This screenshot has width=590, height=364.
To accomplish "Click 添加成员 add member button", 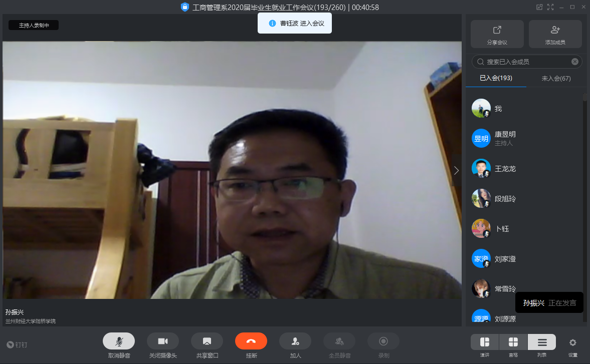I will pyautogui.click(x=555, y=34).
